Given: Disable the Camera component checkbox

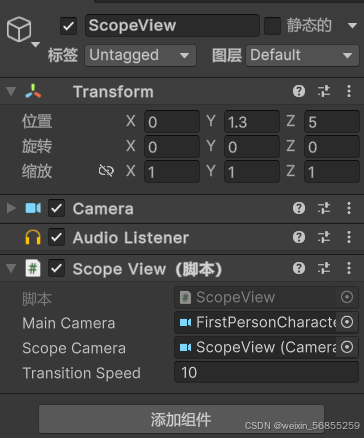Looking at the screenshot, I should tap(56, 208).
